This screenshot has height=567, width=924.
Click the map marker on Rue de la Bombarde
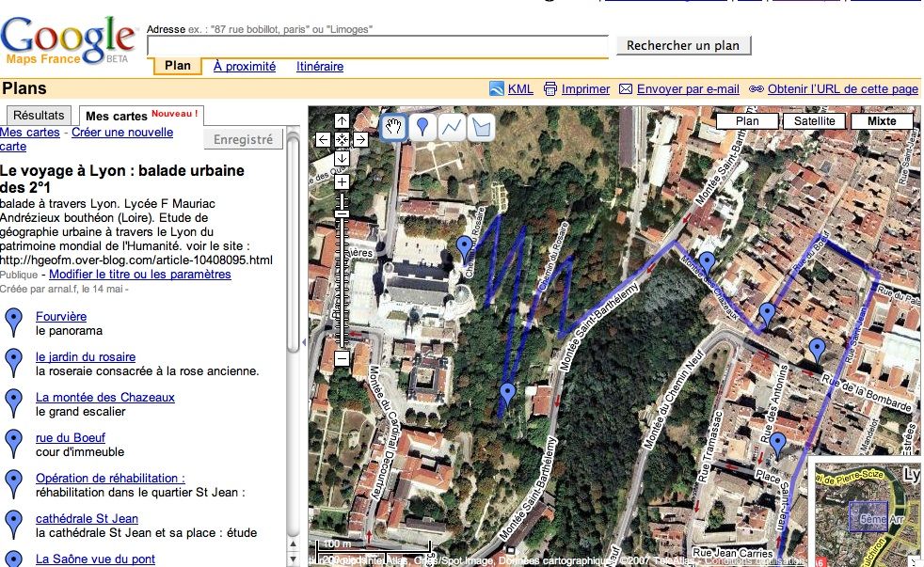click(817, 351)
